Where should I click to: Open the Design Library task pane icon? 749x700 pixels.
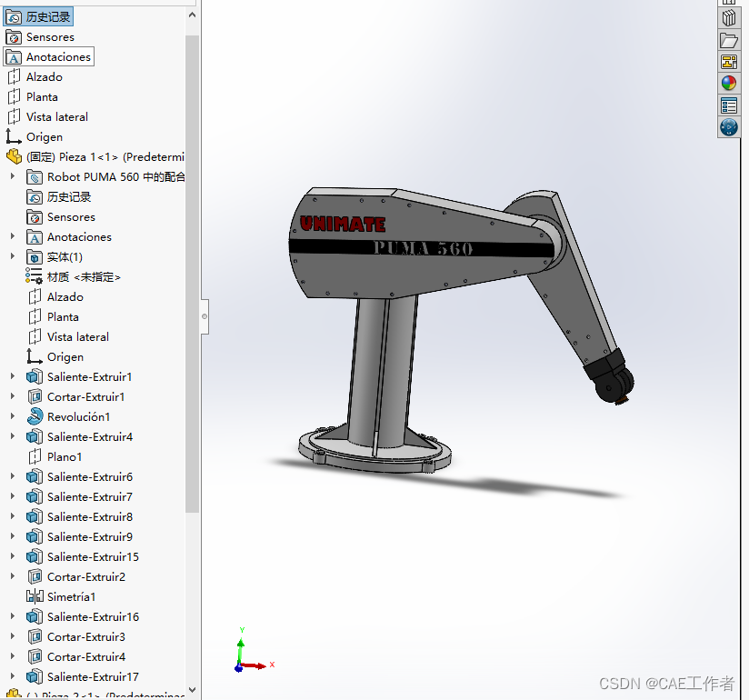click(728, 18)
